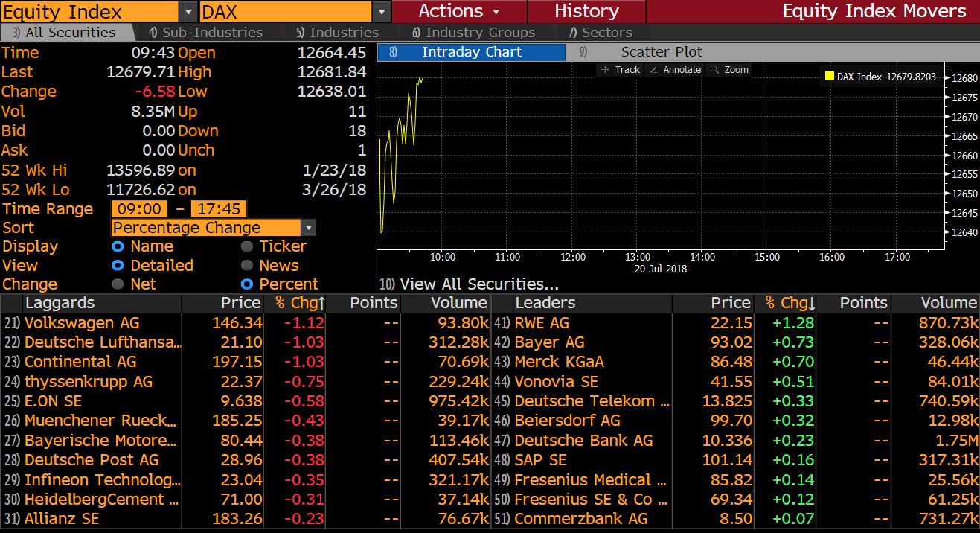The image size is (980, 533).
Task: Click the Track crosshair icon
Action: tap(605, 70)
